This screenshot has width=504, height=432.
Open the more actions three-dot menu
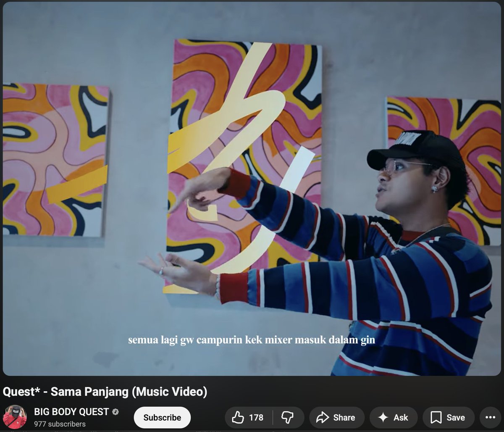tap(490, 417)
